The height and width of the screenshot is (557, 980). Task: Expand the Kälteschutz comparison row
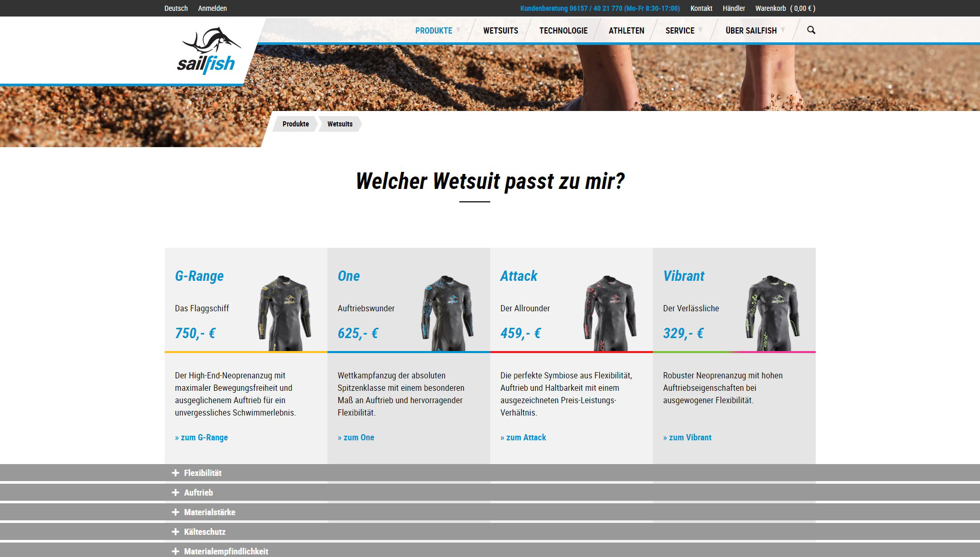pos(490,532)
